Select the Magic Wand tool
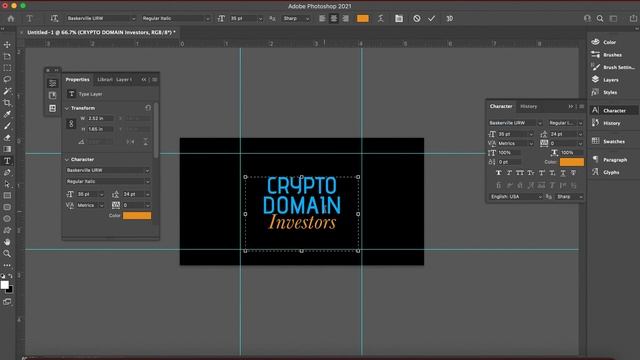Screen dimensions: 640x360 pyautogui.click(x=7, y=91)
